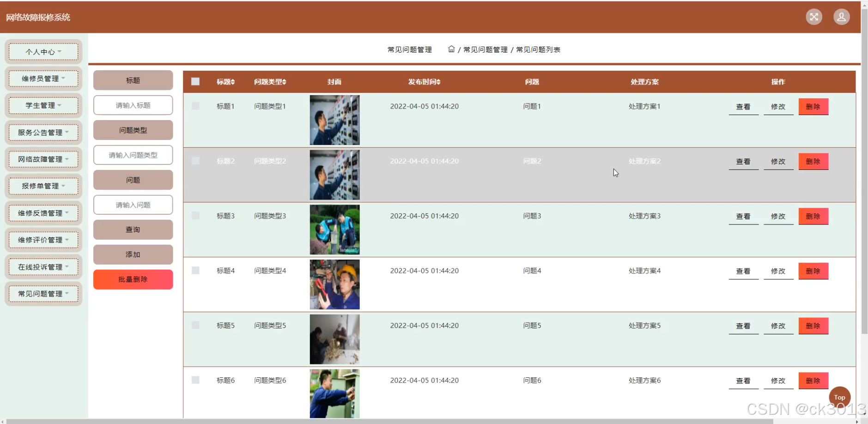Click the floating Top button to scroll up
868x424 pixels.
coord(839,397)
